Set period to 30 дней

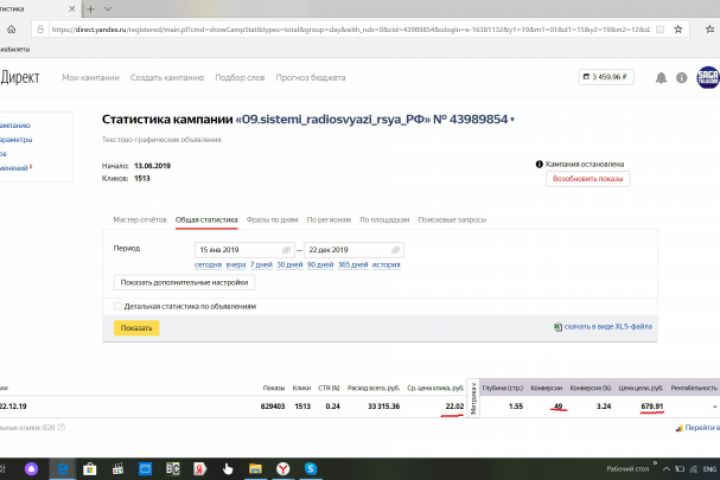pyautogui.click(x=290, y=265)
